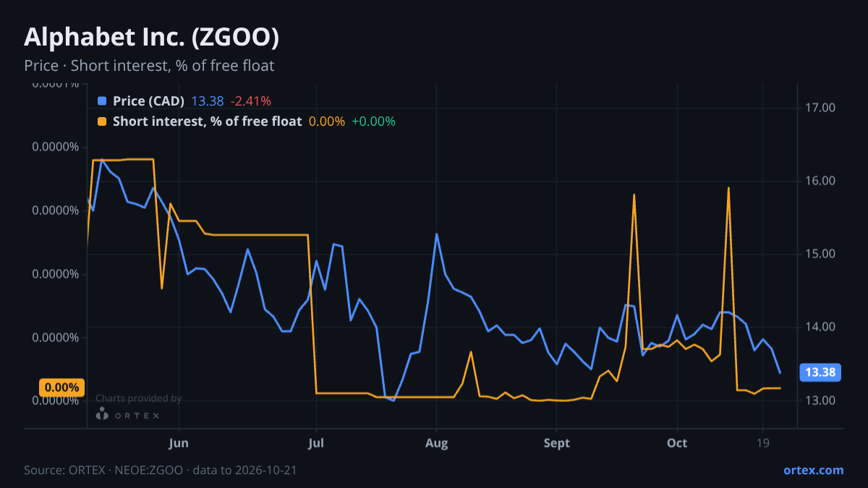Click the Sept date axis label
Image resolution: width=868 pixels, height=488 pixels.
(x=556, y=442)
